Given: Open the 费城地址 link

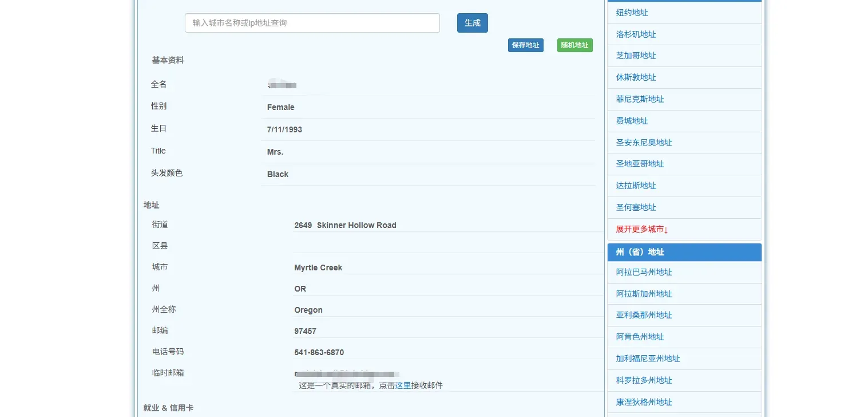Looking at the screenshot, I should (632, 121).
